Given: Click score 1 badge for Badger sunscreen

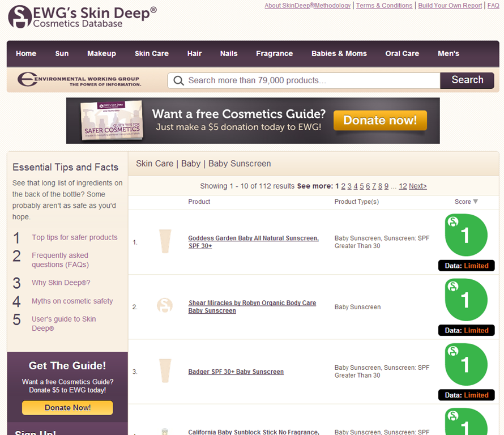Looking at the screenshot, I should point(466,364).
